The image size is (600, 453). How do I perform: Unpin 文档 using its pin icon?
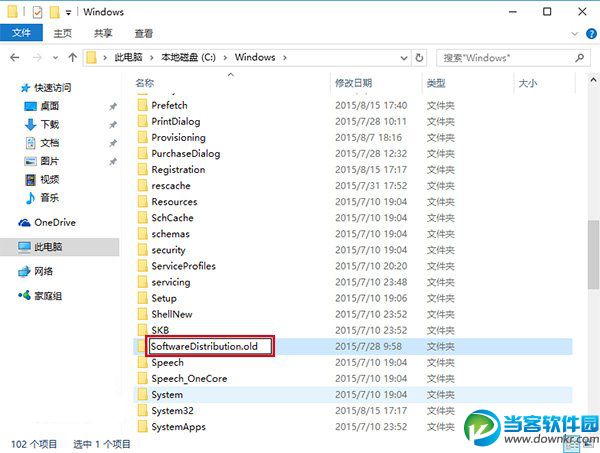(x=113, y=143)
